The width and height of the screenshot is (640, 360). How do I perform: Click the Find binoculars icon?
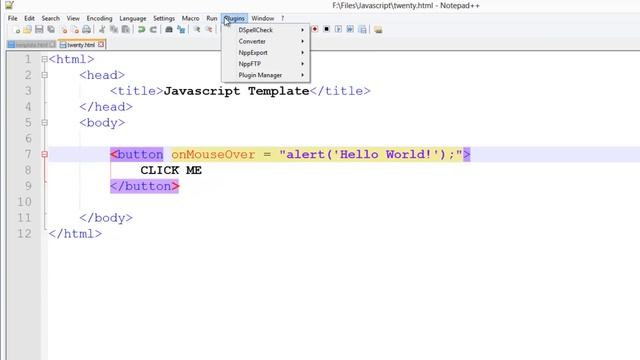click(169, 29)
